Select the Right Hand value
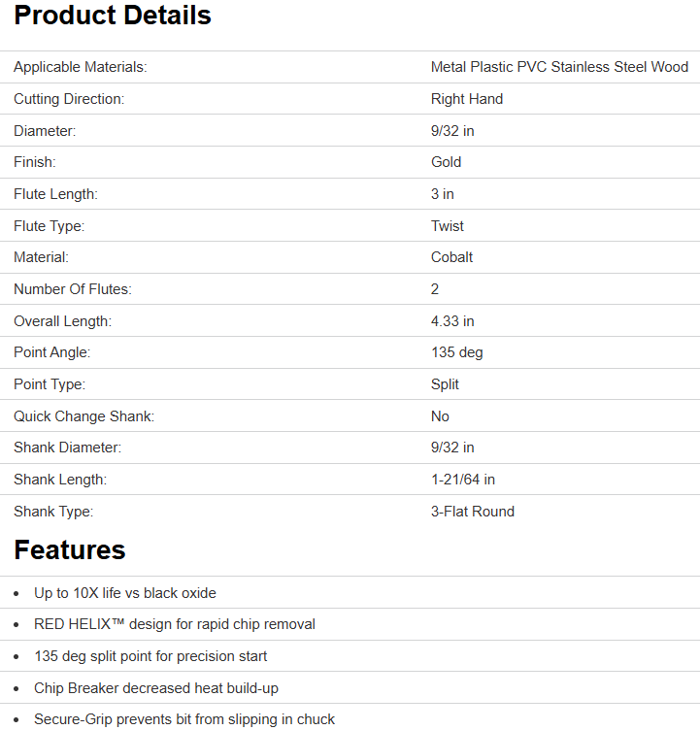 point(467,99)
